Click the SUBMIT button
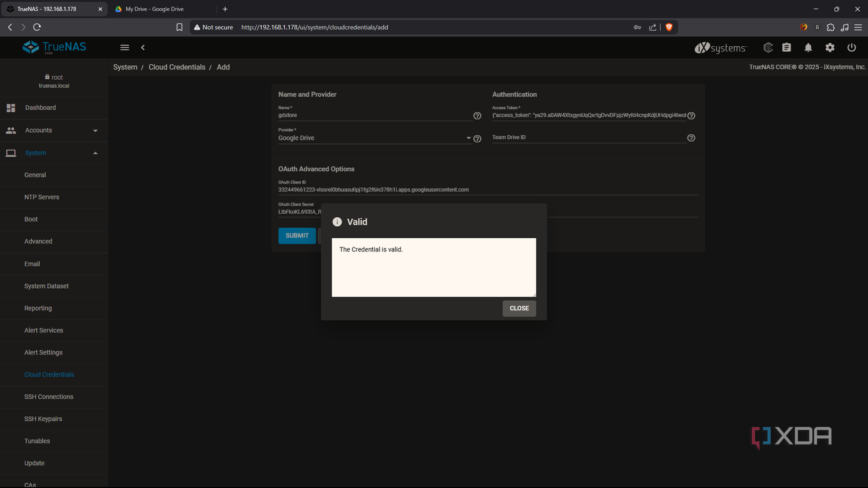 pyautogui.click(x=297, y=236)
